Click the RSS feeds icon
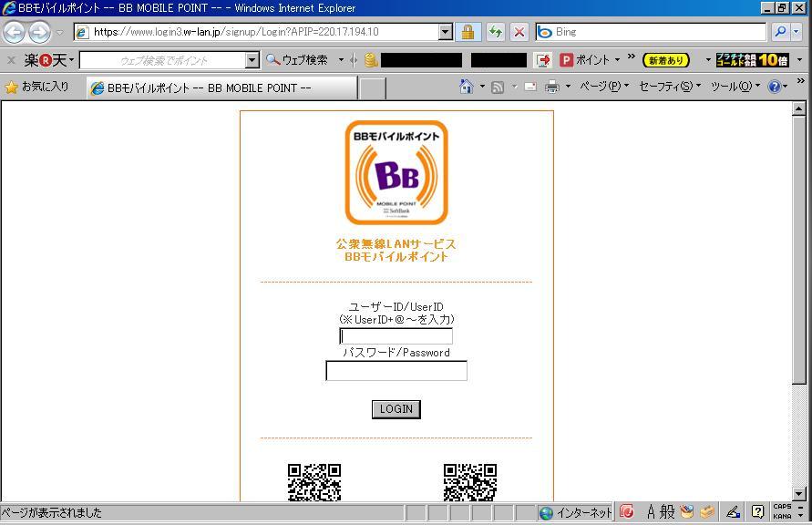 (x=498, y=87)
